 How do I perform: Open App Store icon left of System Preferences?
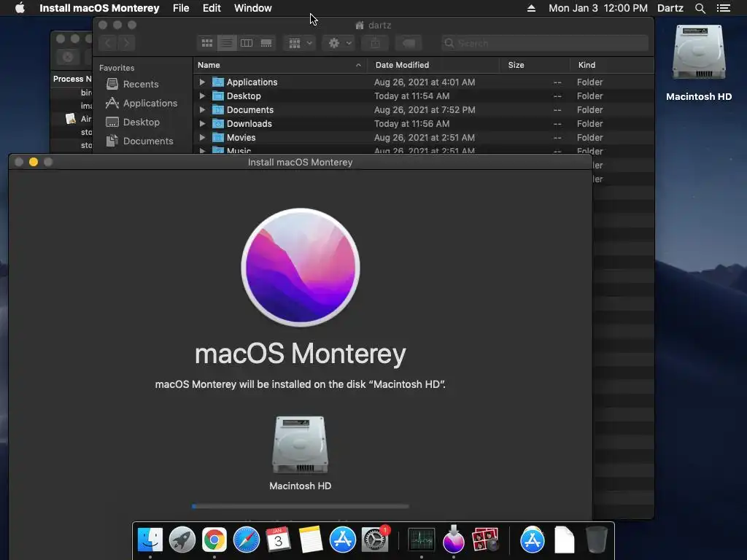343,540
